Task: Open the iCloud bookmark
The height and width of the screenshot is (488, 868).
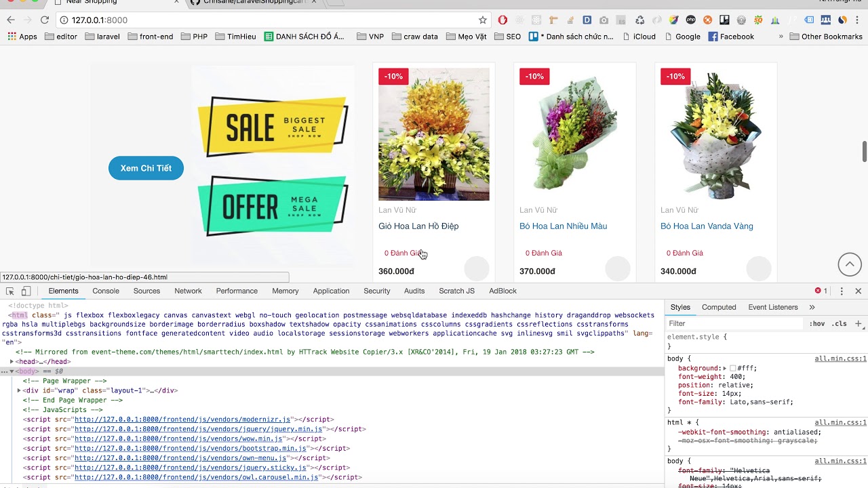Action: 638,37
